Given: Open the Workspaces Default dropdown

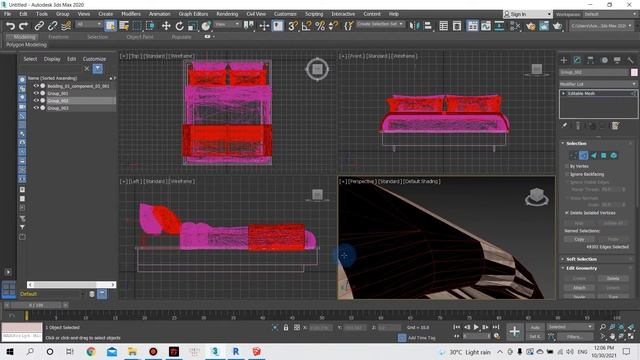Looking at the screenshot, I should point(610,14).
